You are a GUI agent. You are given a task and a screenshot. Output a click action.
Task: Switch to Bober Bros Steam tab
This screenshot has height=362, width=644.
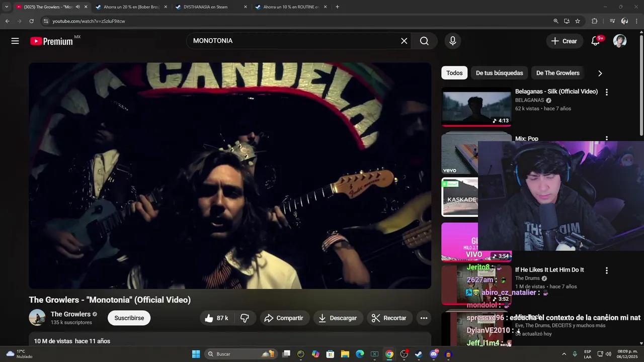[131, 7]
